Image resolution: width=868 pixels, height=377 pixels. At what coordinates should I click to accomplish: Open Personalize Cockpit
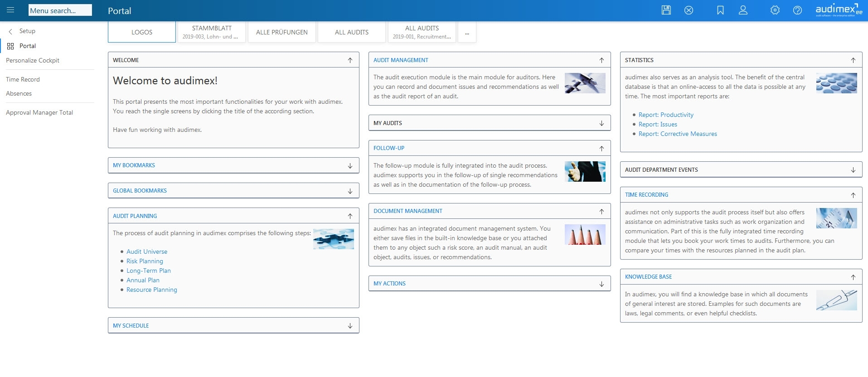(x=33, y=60)
